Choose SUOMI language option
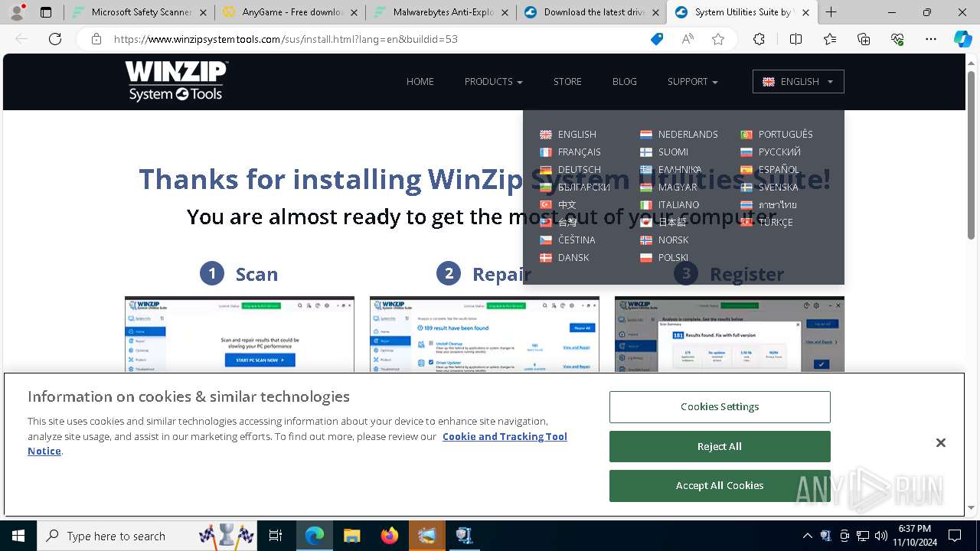 (664, 152)
